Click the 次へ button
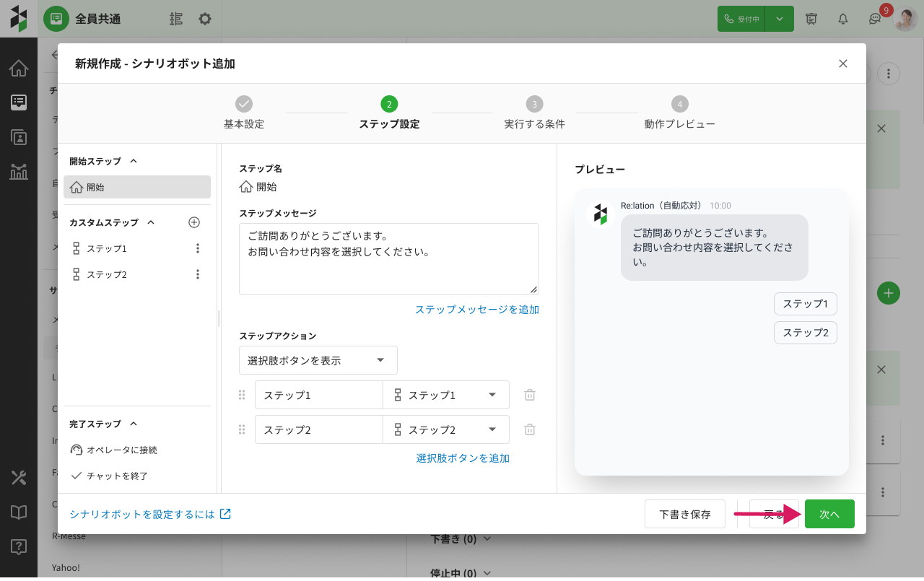Image resolution: width=924 pixels, height=581 pixels. (829, 514)
